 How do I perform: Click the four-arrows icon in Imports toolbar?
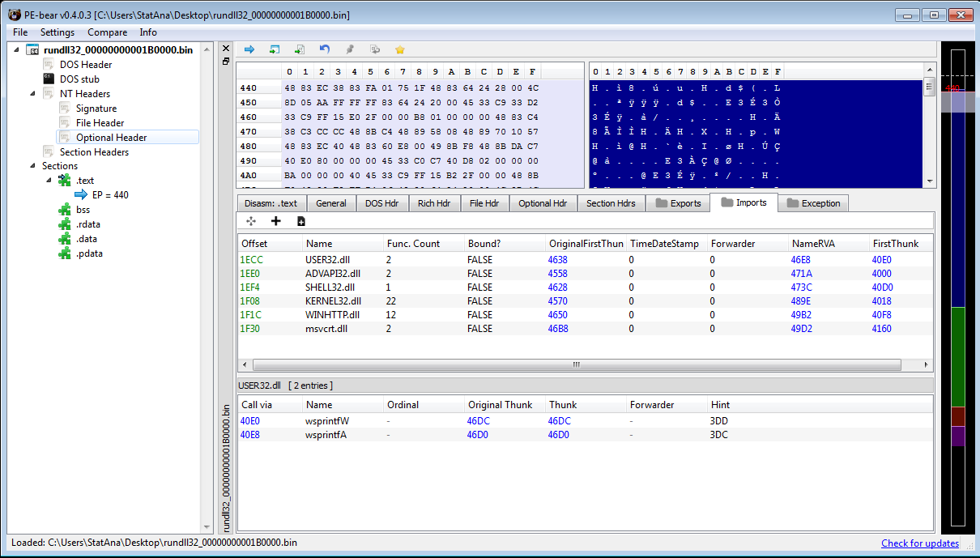tap(251, 221)
